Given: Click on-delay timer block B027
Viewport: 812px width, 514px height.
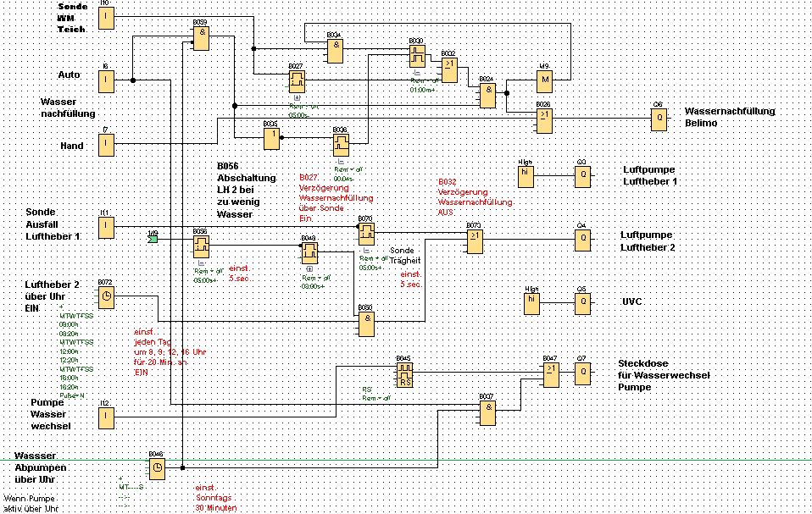Looking at the screenshot, I should 297,81.
